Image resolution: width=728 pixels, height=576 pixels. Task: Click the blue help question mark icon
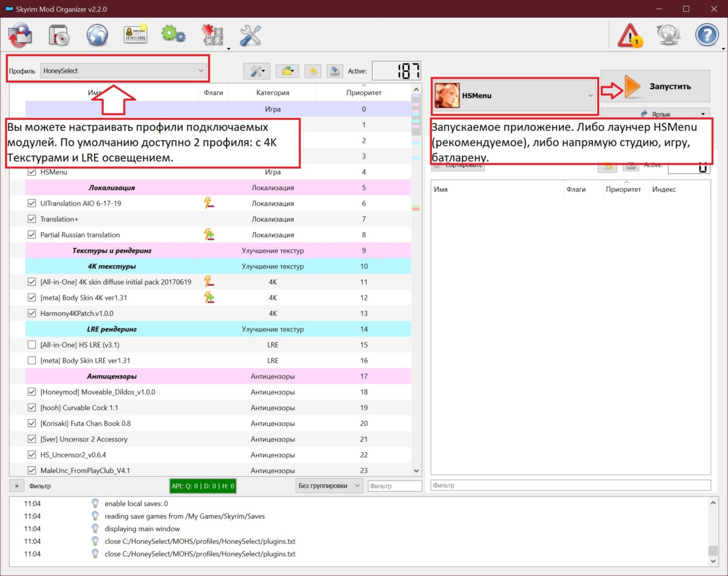(x=707, y=35)
